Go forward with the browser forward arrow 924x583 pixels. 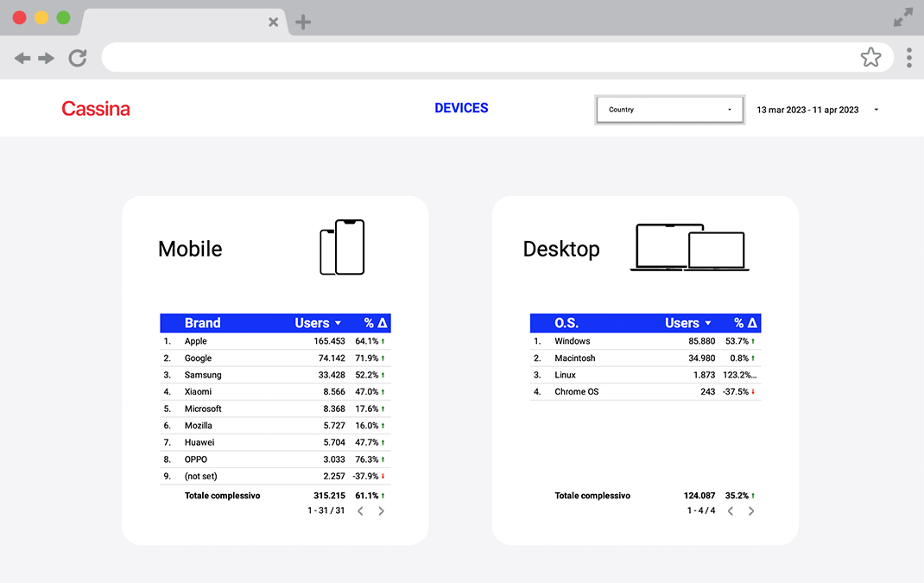click(x=46, y=58)
